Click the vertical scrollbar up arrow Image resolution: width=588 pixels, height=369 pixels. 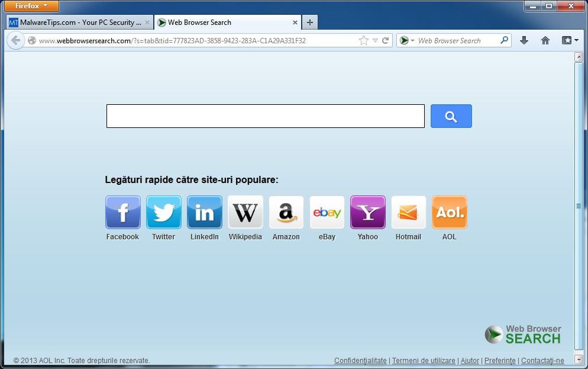[579, 57]
